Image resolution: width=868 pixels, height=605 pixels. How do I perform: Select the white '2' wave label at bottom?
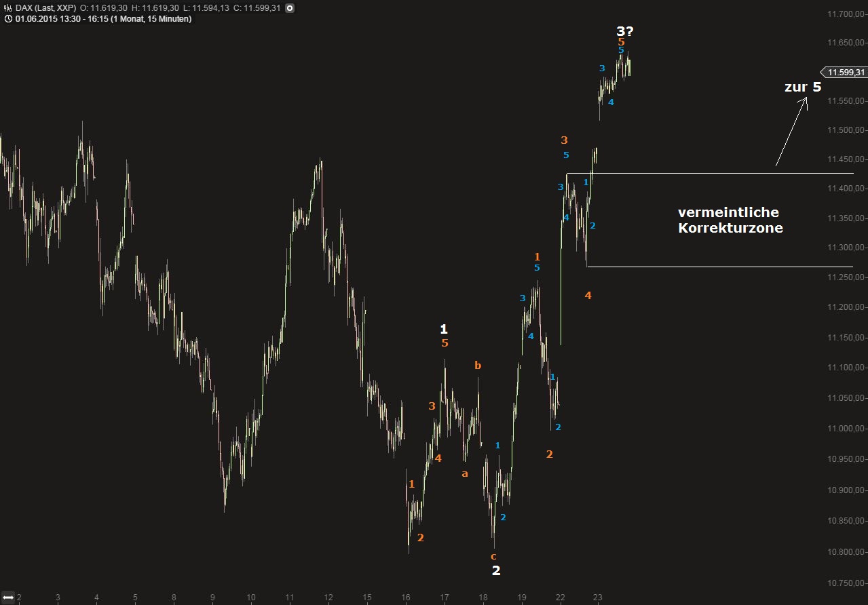point(496,570)
